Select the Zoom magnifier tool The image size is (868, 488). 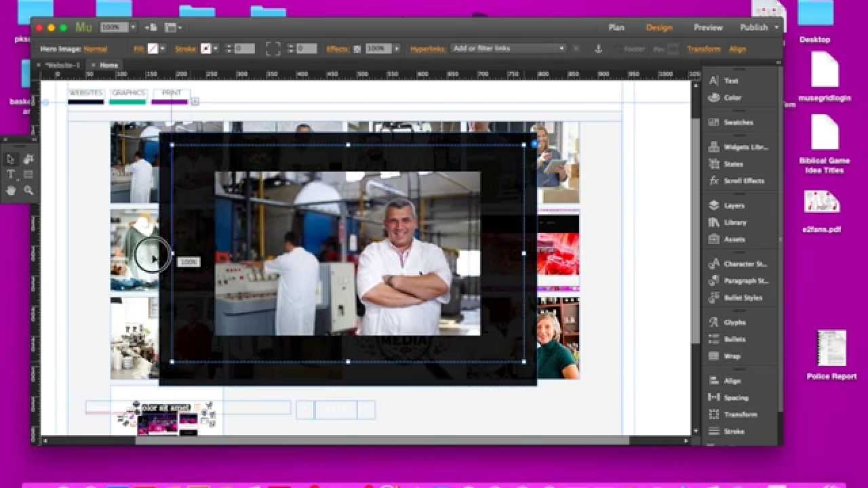(x=28, y=191)
